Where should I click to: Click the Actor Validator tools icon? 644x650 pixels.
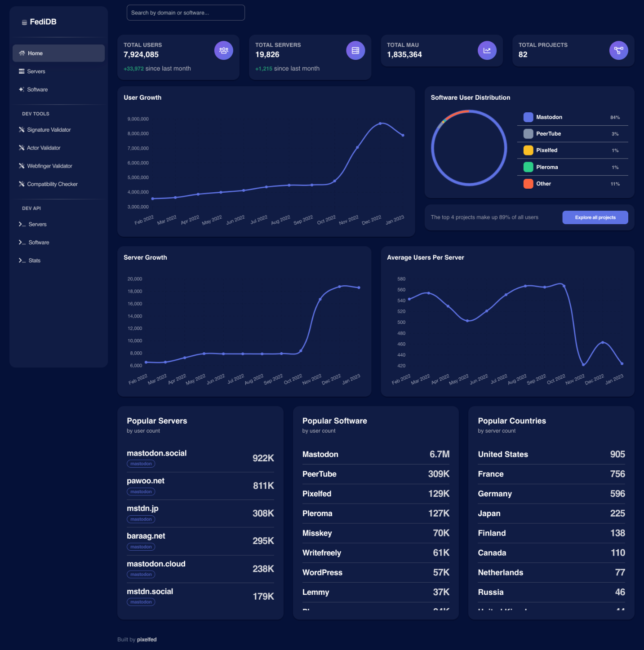point(22,148)
